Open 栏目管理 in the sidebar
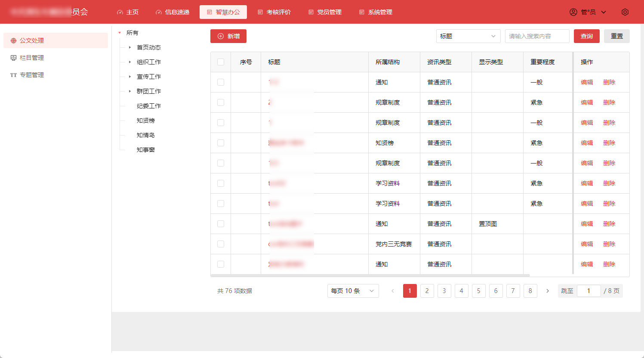 click(x=55, y=58)
